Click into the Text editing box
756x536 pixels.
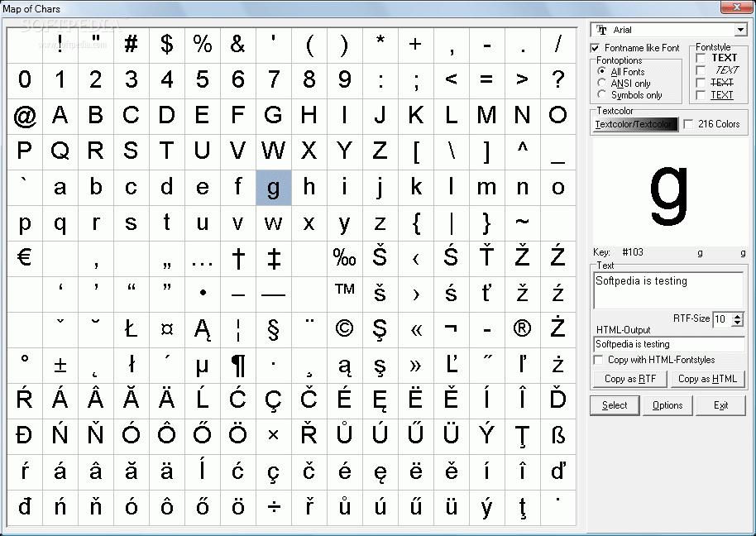(668, 290)
